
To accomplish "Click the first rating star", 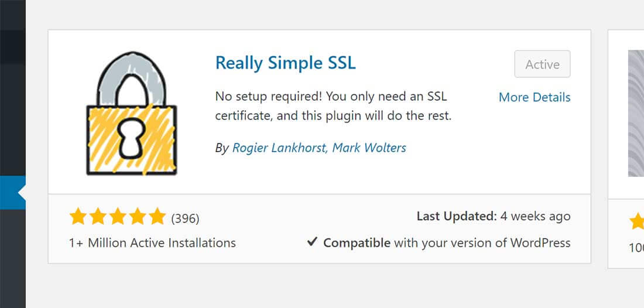I will [78, 217].
